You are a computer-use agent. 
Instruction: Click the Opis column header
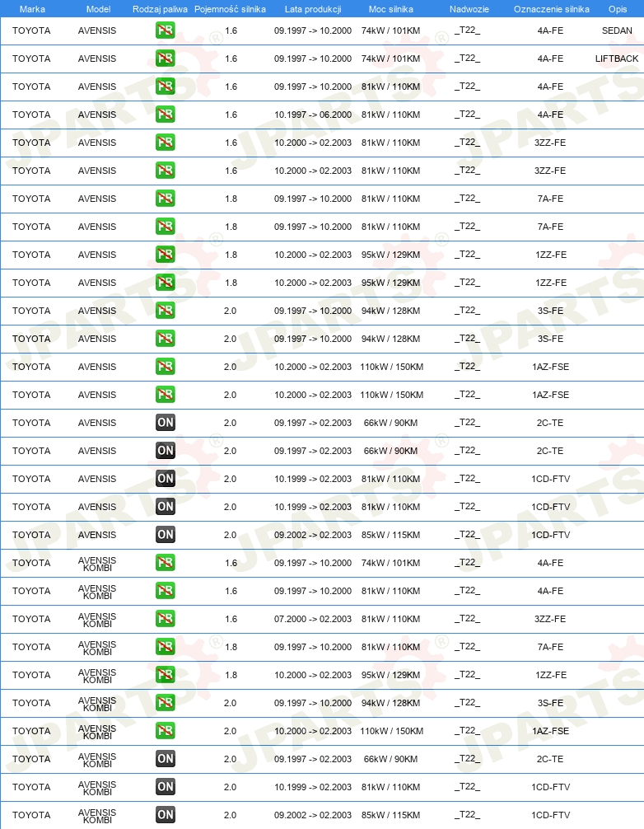618,9
